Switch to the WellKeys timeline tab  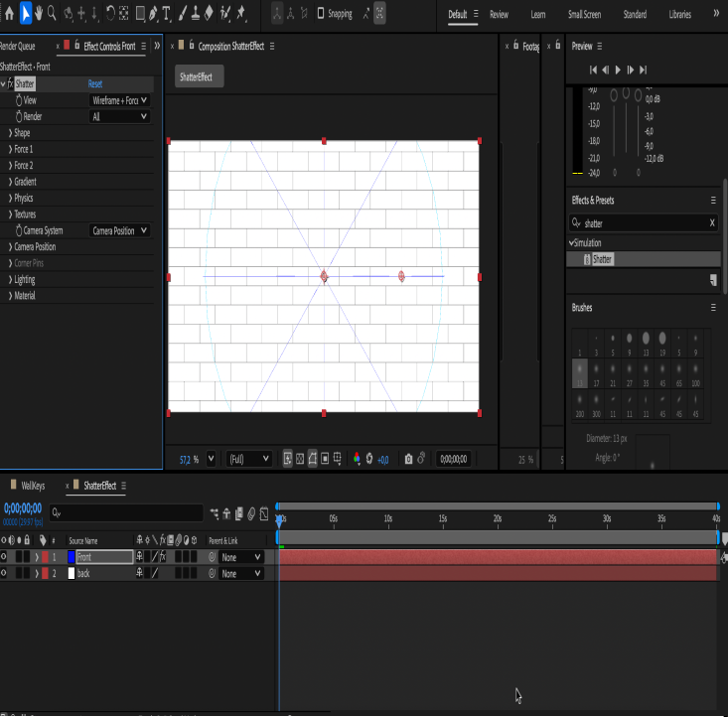[x=33, y=486]
